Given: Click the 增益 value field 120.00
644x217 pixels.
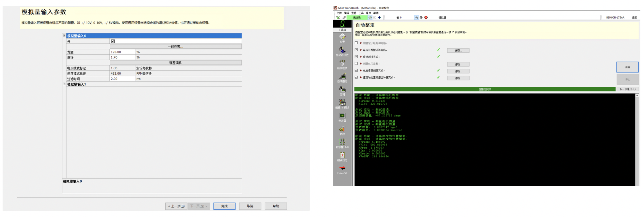Looking at the screenshot, I should (122, 52).
